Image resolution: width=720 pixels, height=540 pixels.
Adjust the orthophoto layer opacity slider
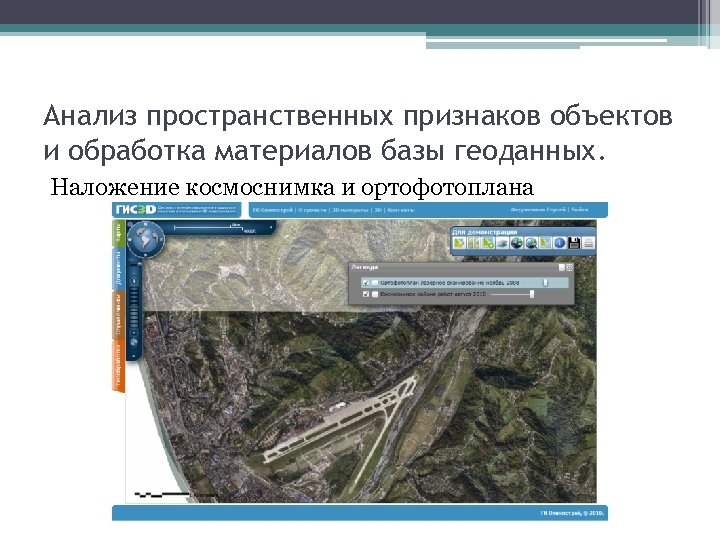(546, 282)
